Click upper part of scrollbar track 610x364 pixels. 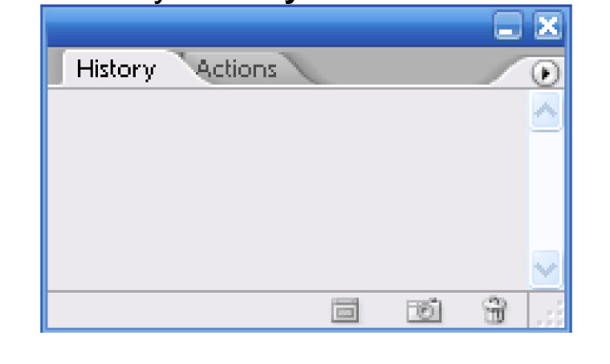pos(546,156)
